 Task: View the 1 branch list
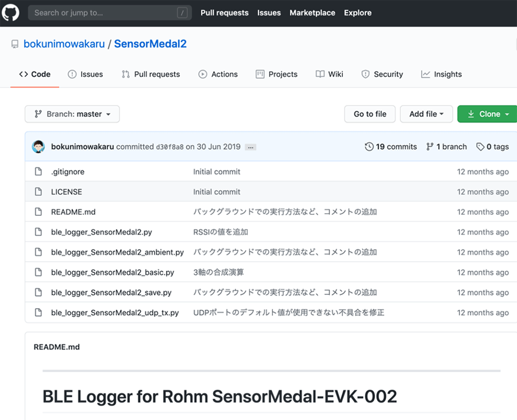click(446, 146)
